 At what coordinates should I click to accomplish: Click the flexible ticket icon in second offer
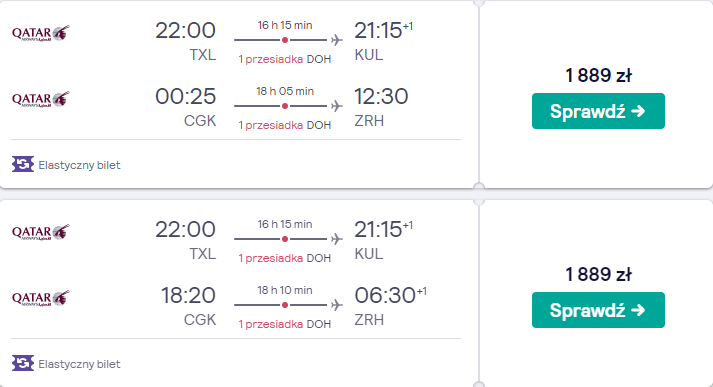click(x=23, y=363)
